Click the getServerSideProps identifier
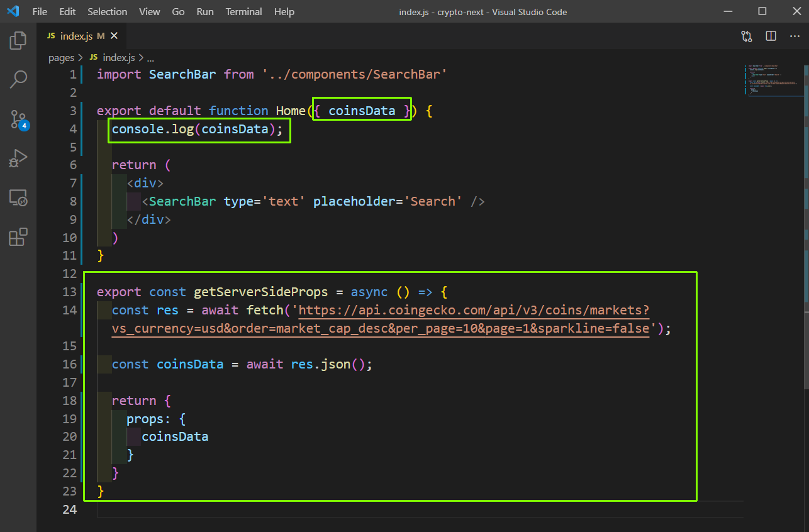The image size is (809, 532). [260, 292]
